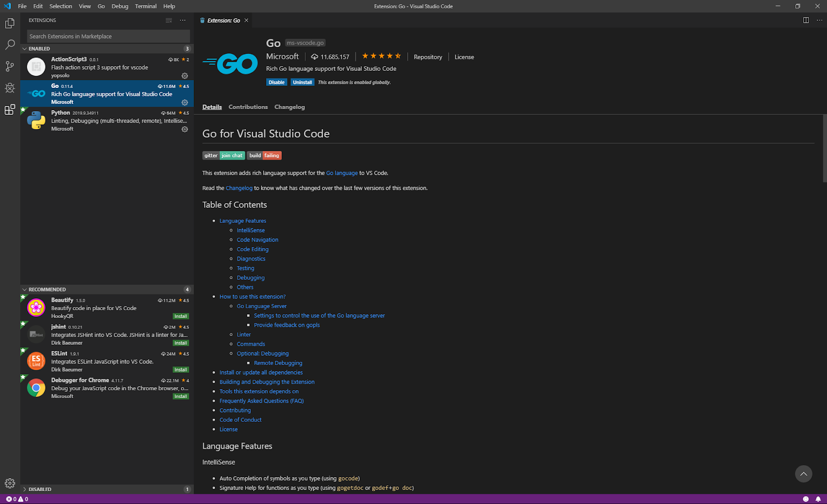Open the Changelog link in readme text

pyautogui.click(x=239, y=188)
